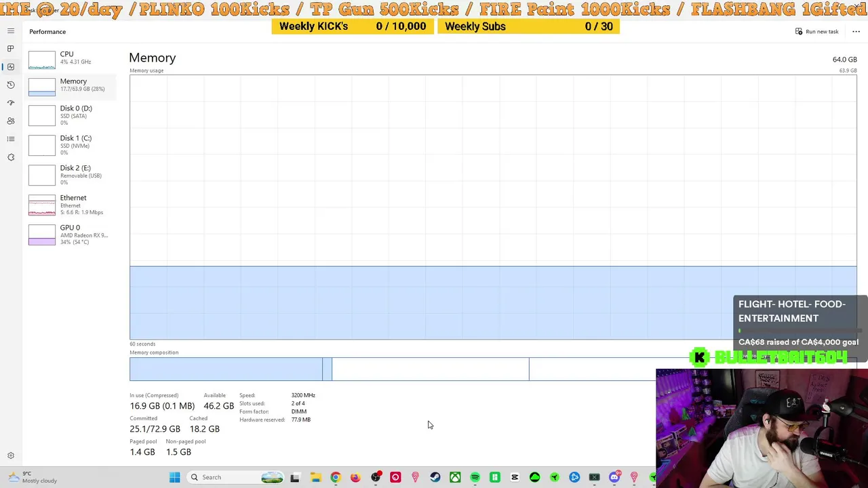
Task: Open the Services page icon
Action: pyautogui.click(x=11, y=157)
